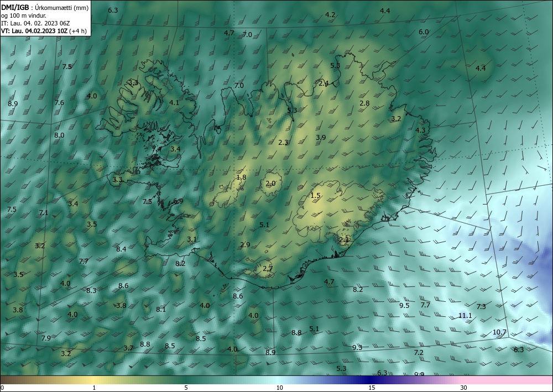Click the value 1.5 on the large glacier

coord(315,195)
